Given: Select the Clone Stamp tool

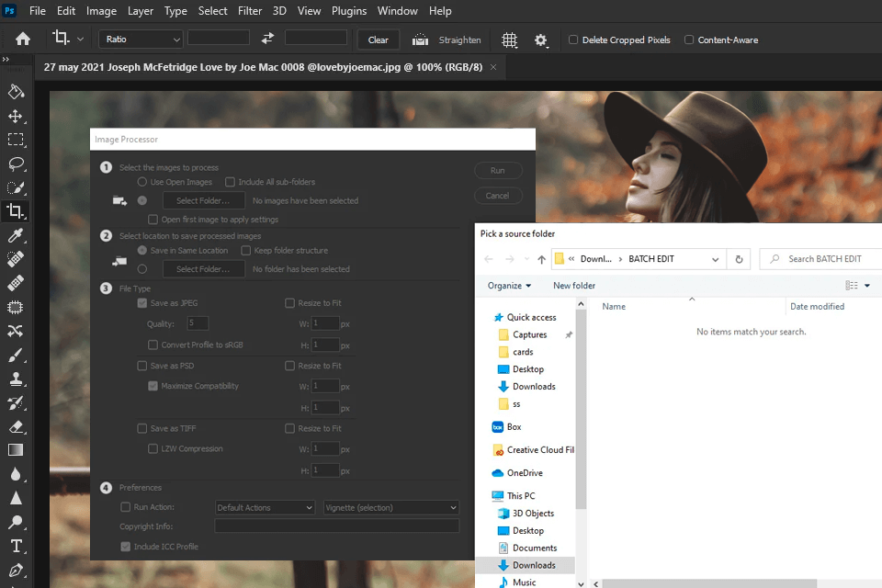Looking at the screenshot, I should [x=16, y=379].
